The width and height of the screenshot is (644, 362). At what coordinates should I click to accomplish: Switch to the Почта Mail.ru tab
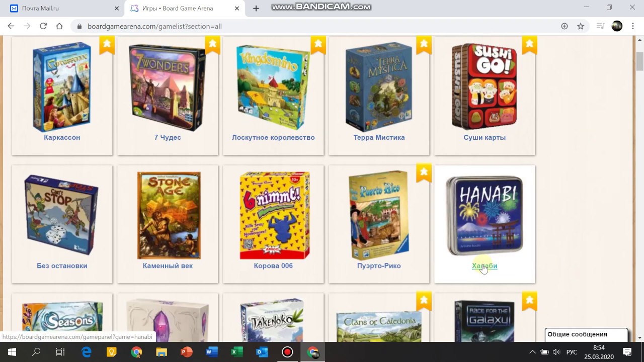[63, 8]
